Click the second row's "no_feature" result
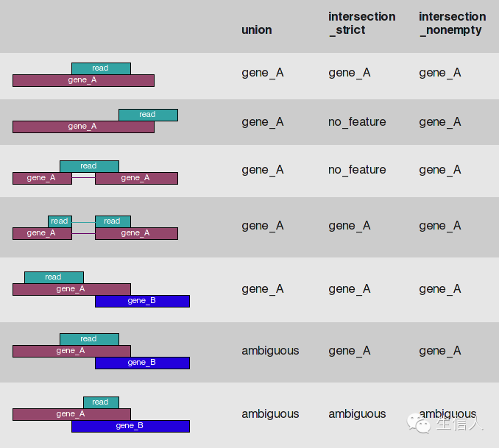Image resolution: width=499 pixels, height=448 pixels. [x=357, y=122]
